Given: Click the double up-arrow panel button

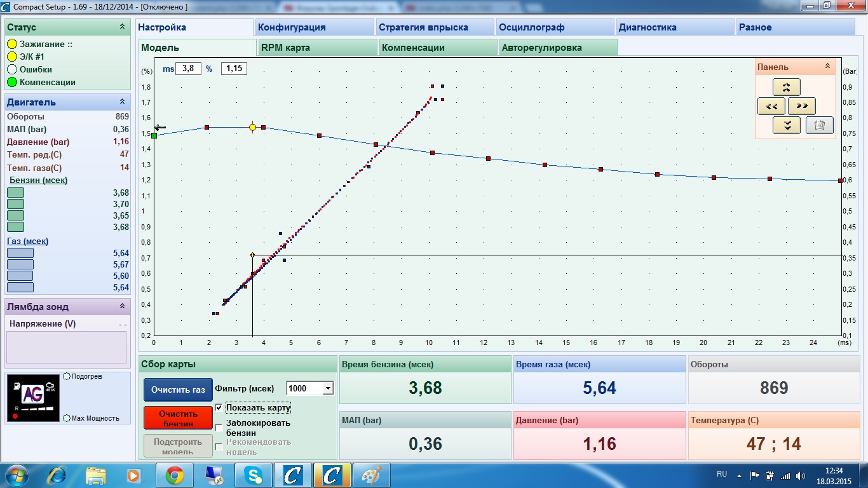Looking at the screenshot, I should point(786,87).
